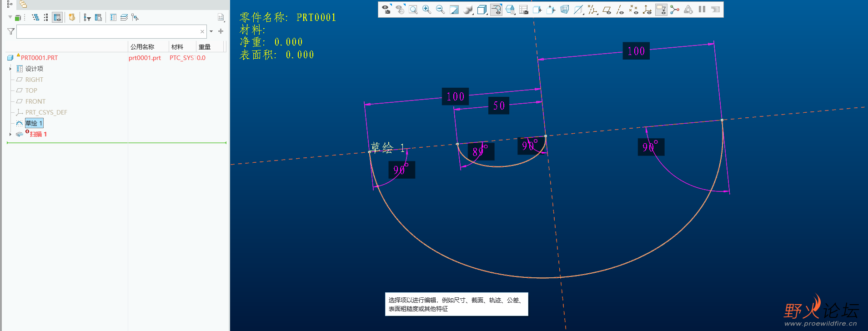Open the green cube model dropdown arrow
Screen dimensions: 868x331
point(10,17)
